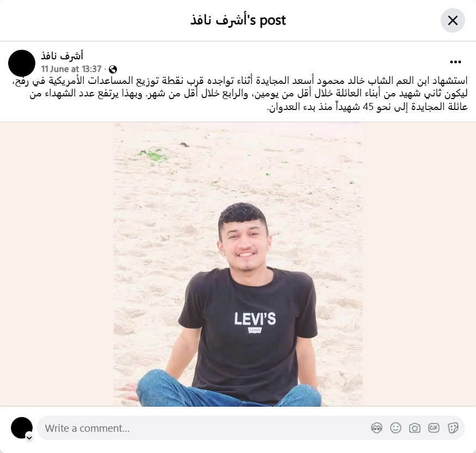Open the avatar sticker picker in comment box
This screenshot has width=476, height=453.
pos(376,428)
